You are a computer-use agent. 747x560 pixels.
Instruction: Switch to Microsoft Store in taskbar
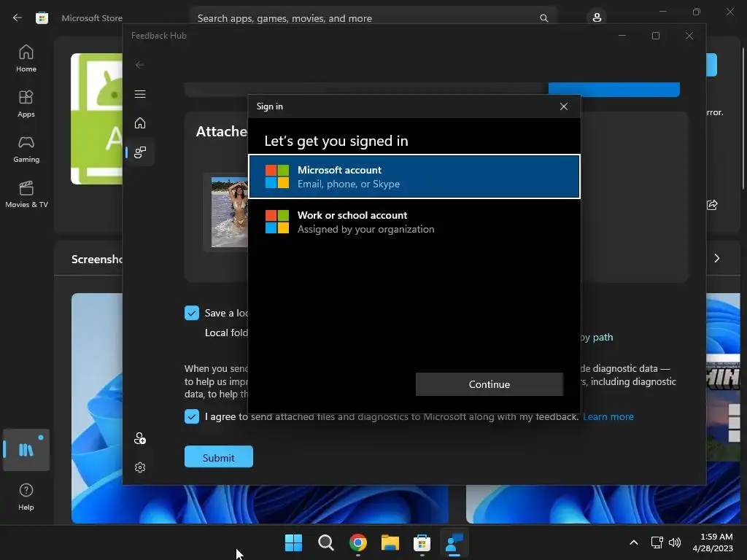coord(422,542)
